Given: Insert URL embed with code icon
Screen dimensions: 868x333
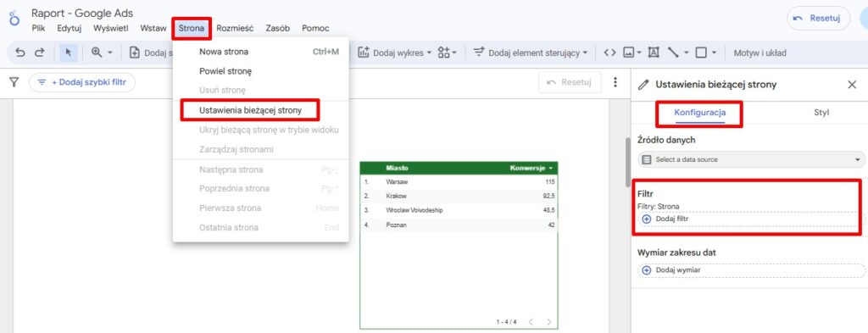Looking at the screenshot, I should pos(609,53).
